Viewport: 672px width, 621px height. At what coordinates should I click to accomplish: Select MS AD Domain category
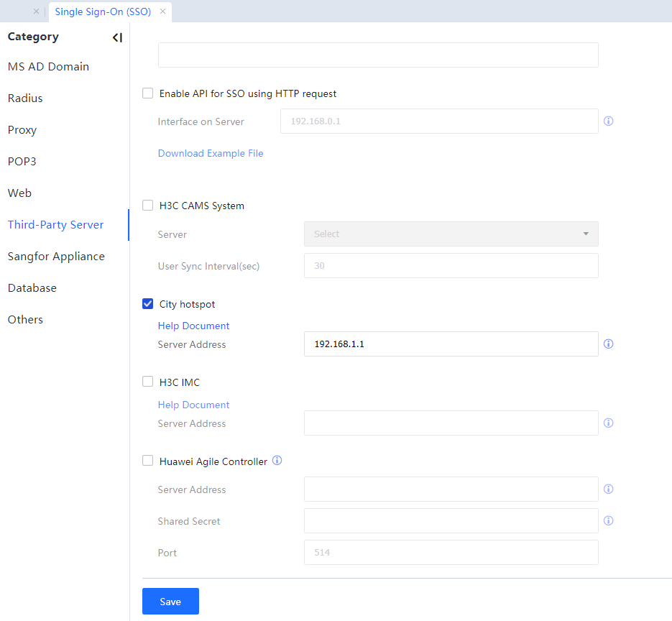[48, 67]
